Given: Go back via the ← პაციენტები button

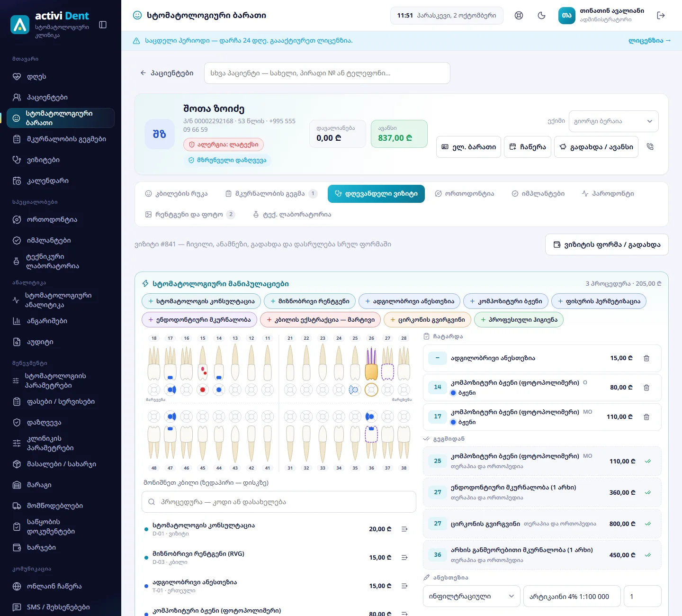Looking at the screenshot, I should click(x=167, y=73).
